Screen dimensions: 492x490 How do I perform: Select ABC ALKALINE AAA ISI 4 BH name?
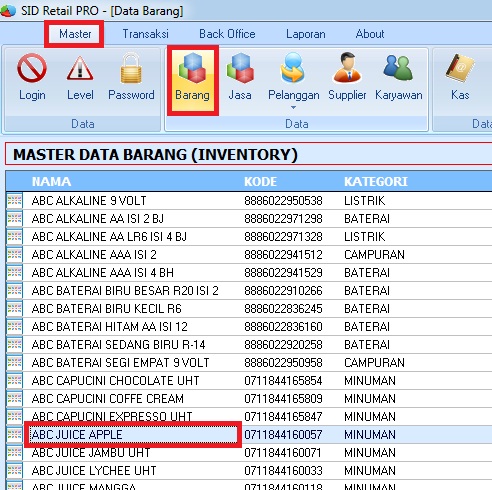103,273
